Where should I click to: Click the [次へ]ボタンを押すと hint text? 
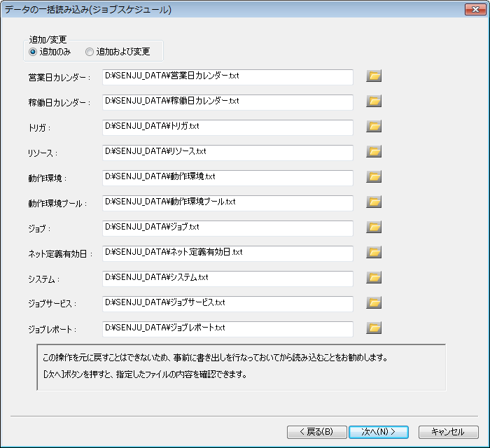(x=145, y=374)
